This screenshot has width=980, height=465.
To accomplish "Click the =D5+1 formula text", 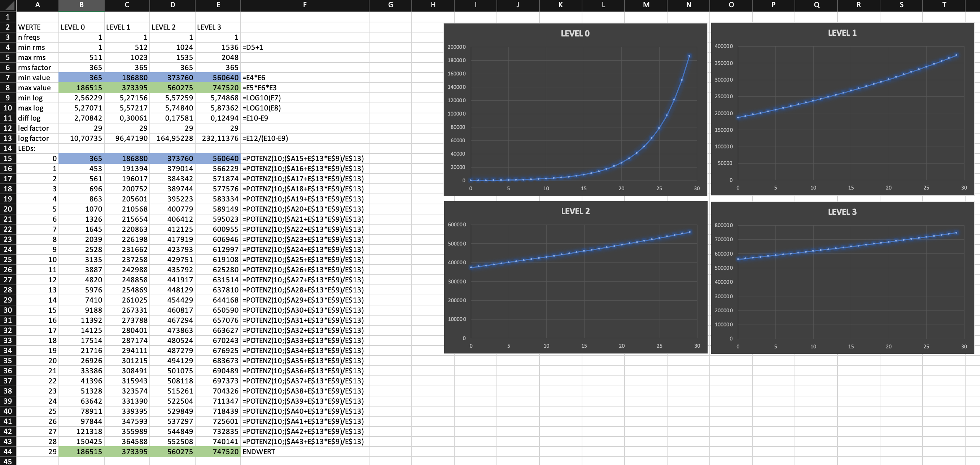I will click(x=253, y=47).
